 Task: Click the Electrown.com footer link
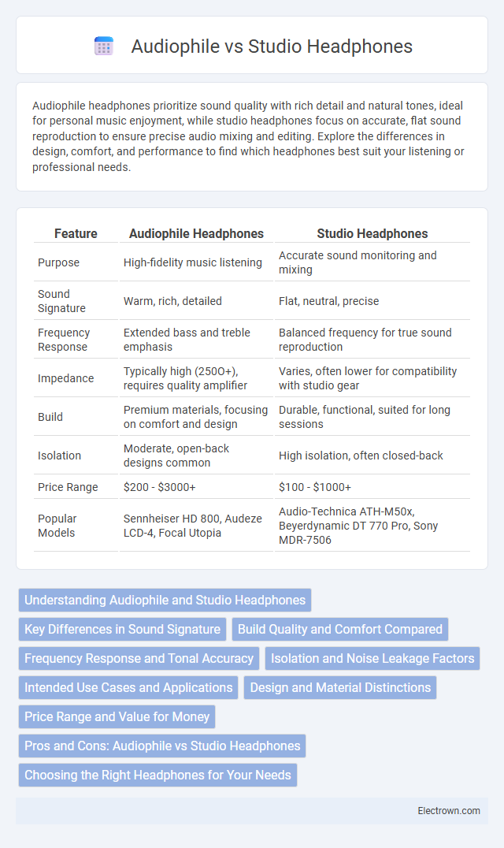point(449,811)
